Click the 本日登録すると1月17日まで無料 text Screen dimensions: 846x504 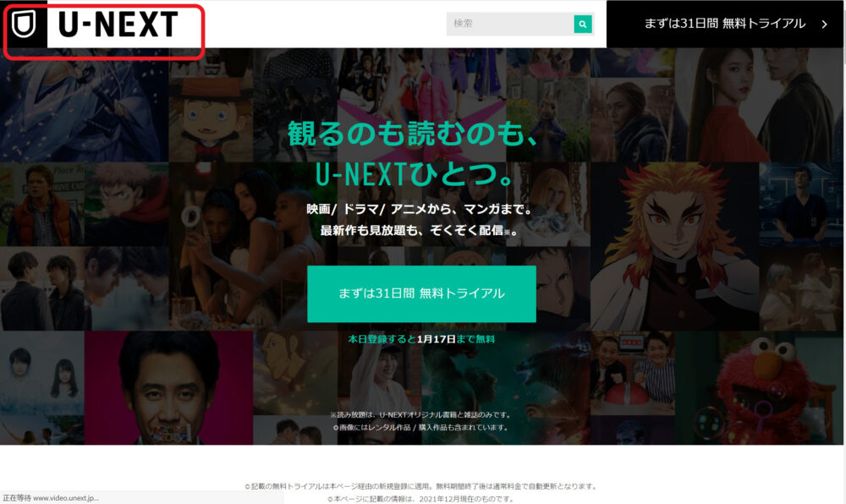click(x=421, y=339)
